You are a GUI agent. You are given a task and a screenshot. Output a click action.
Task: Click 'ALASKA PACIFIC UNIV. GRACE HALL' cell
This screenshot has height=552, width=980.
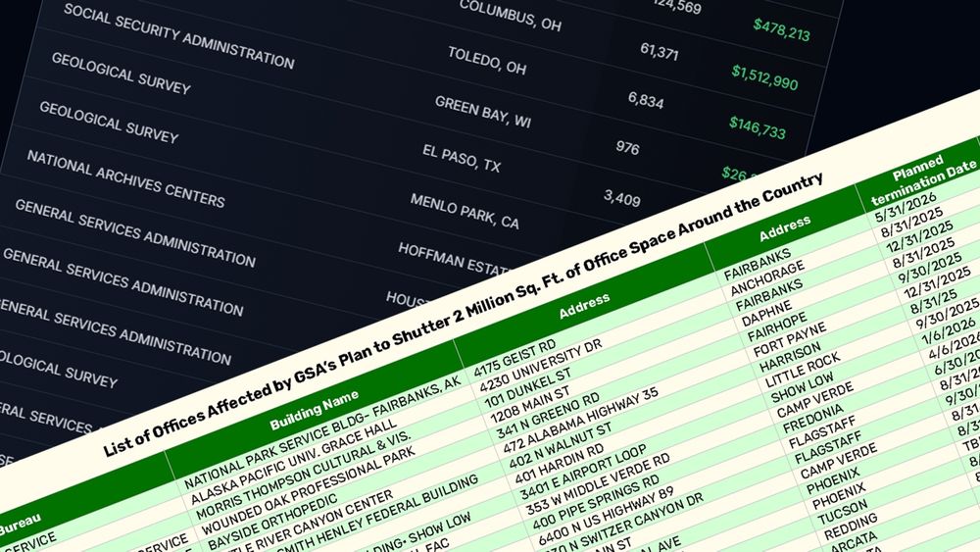(293, 461)
